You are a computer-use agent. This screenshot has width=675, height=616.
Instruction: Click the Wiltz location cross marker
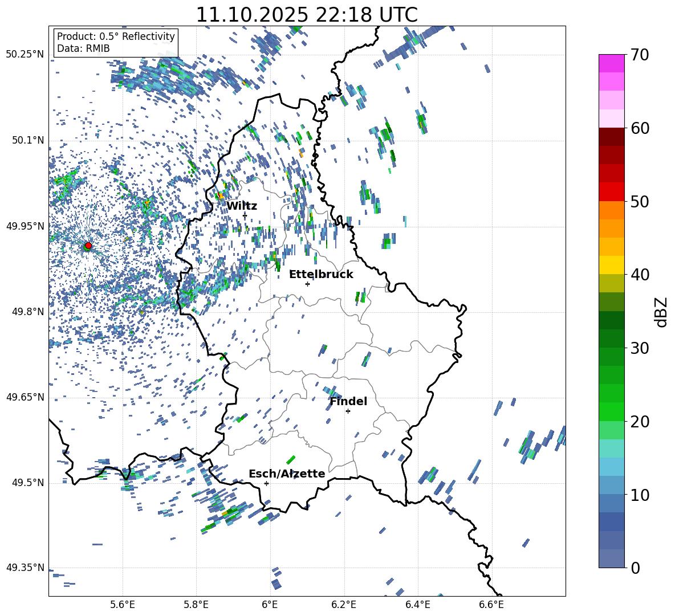[245, 215]
